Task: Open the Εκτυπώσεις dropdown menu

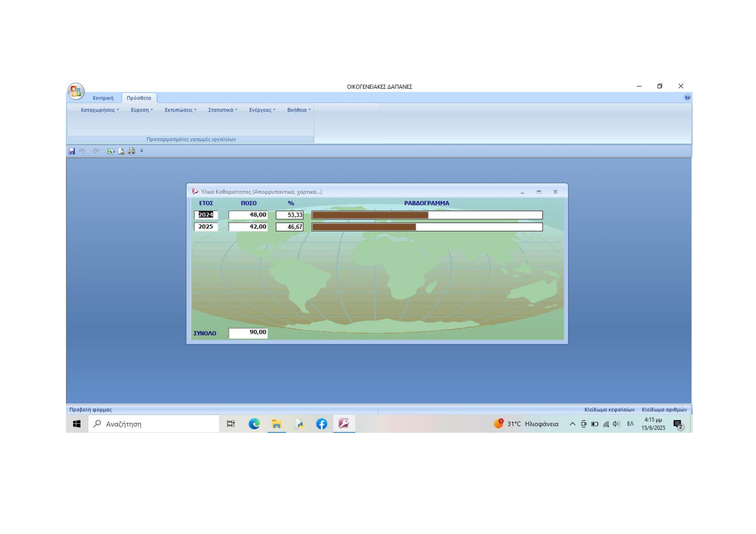Action: (x=180, y=110)
